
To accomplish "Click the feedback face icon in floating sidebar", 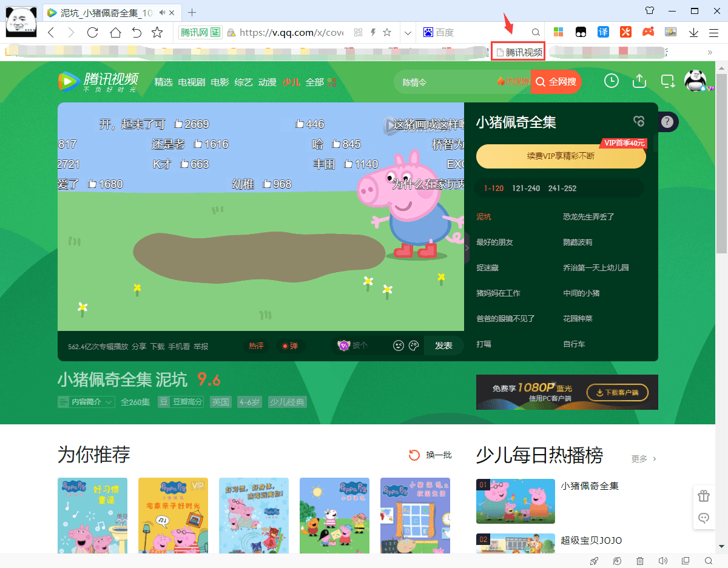I will 704,518.
